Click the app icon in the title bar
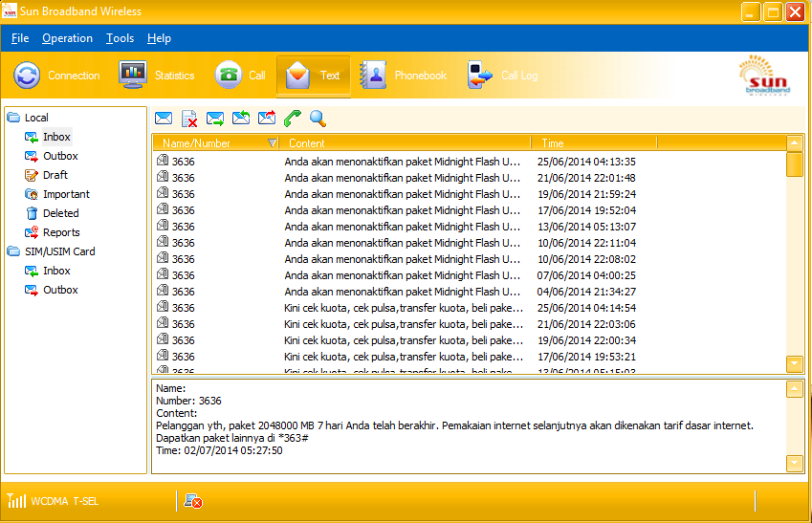Screen dimensions: 812x523 (10, 11)
